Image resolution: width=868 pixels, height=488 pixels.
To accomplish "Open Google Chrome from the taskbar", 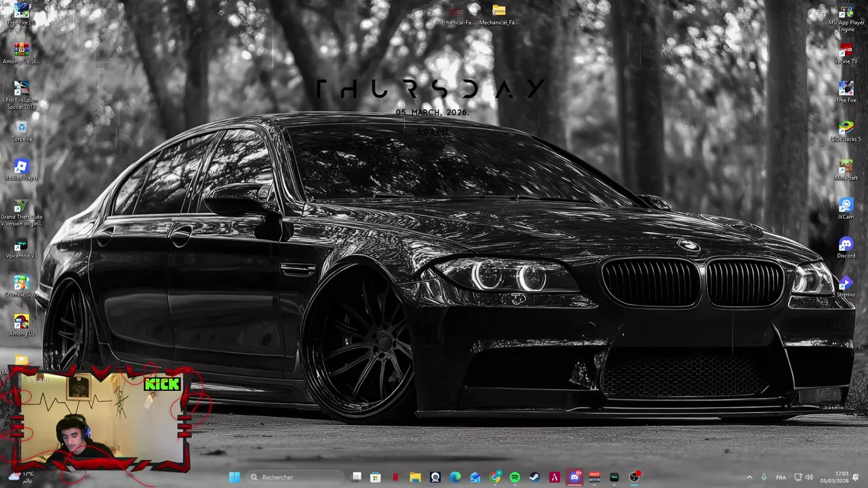I will pos(495,477).
